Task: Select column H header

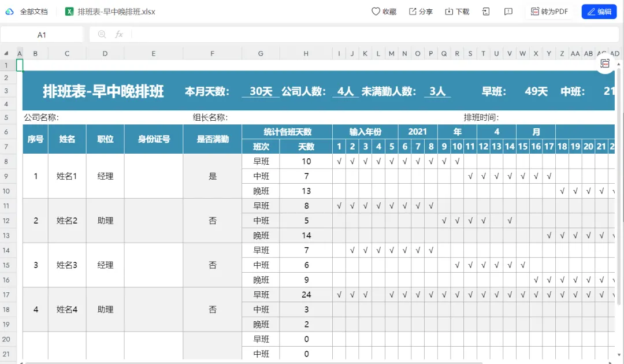Action: tap(306, 53)
